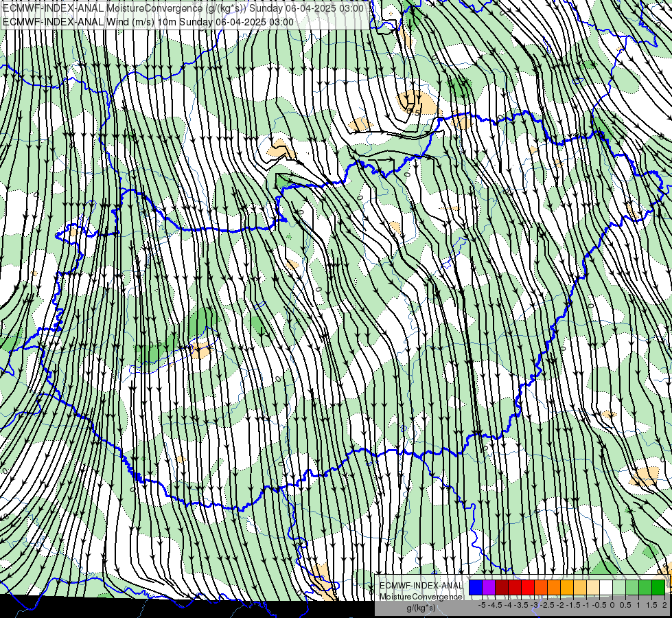Click the legend scale value '2'
Image resolution: width=672 pixels, height=618 pixels.
(x=664, y=605)
